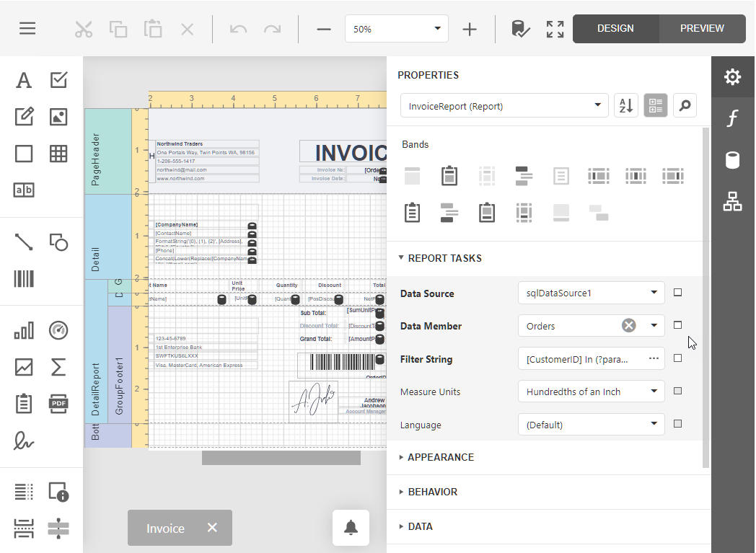This screenshot has width=756, height=553.
Task: Select the Cross-Band Line tool
Action: (58, 528)
